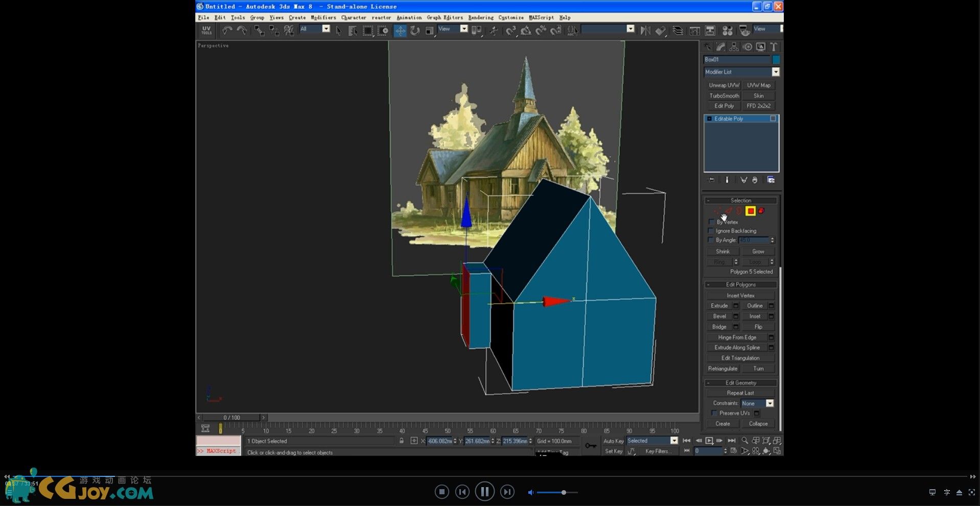Click the Configure Modifier Sets icon

pos(771,180)
